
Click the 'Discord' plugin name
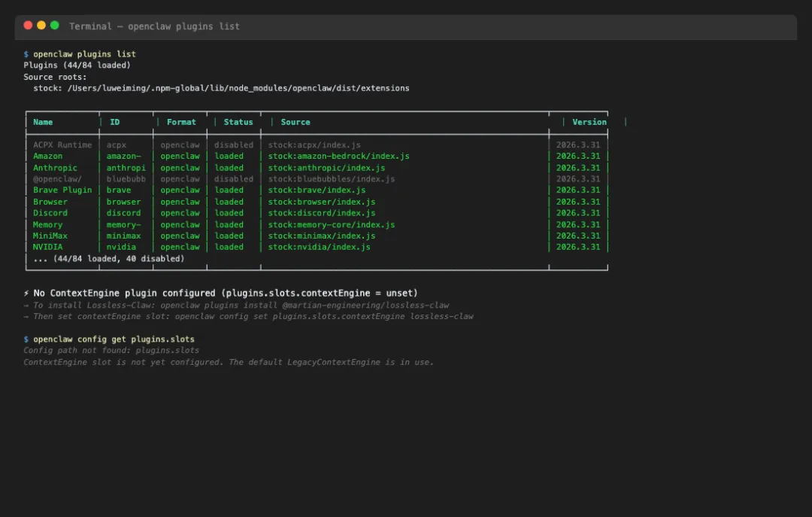click(50, 213)
